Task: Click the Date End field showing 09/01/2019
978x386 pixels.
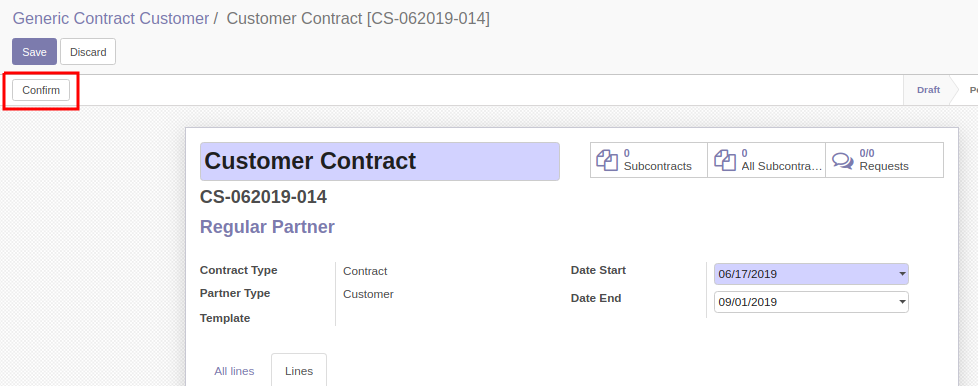Action: click(x=811, y=302)
